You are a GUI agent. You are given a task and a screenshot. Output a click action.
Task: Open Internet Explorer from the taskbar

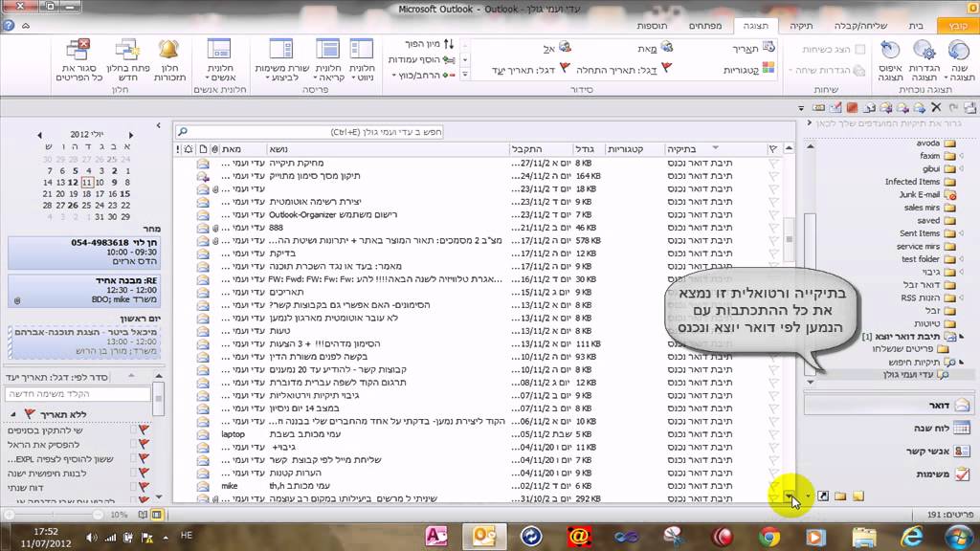tap(912, 537)
